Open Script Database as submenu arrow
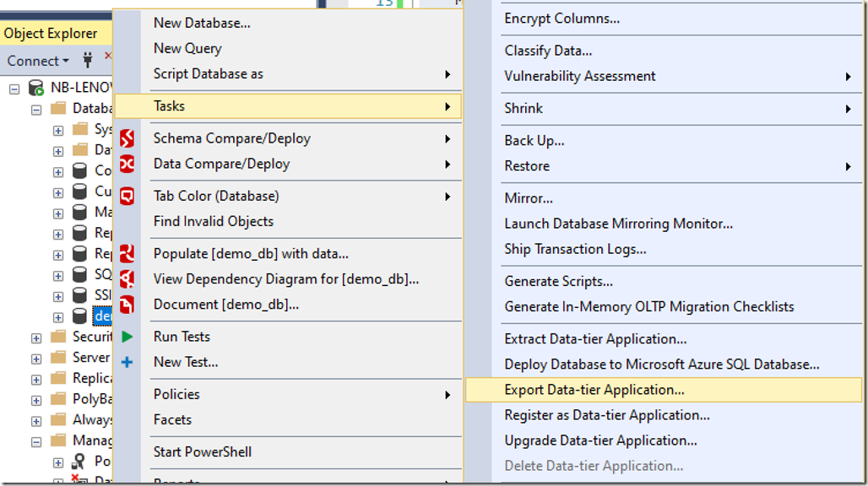 [x=448, y=74]
